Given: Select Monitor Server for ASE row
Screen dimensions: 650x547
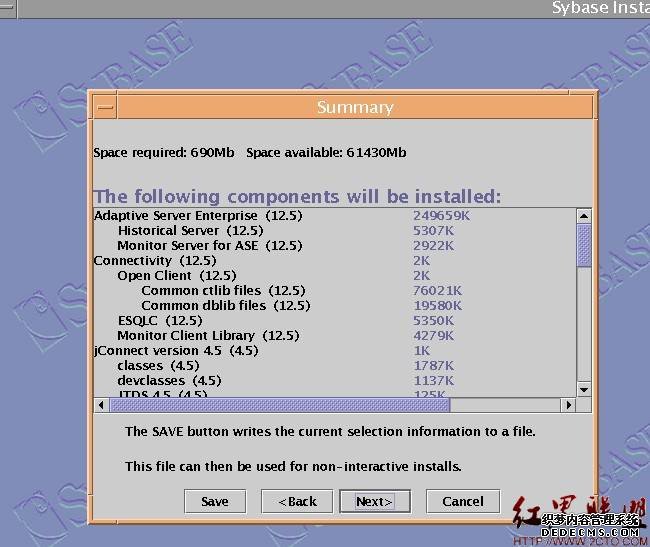Looking at the screenshot, I should [209, 245].
